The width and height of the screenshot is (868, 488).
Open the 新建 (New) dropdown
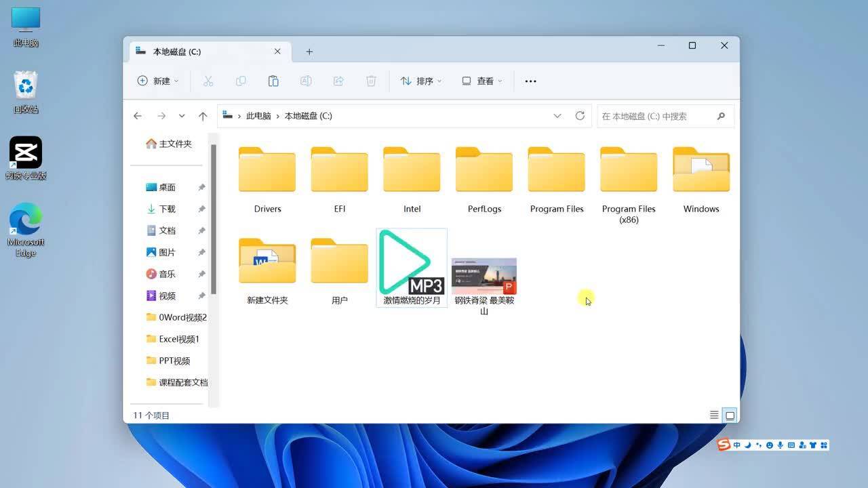pos(157,81)
